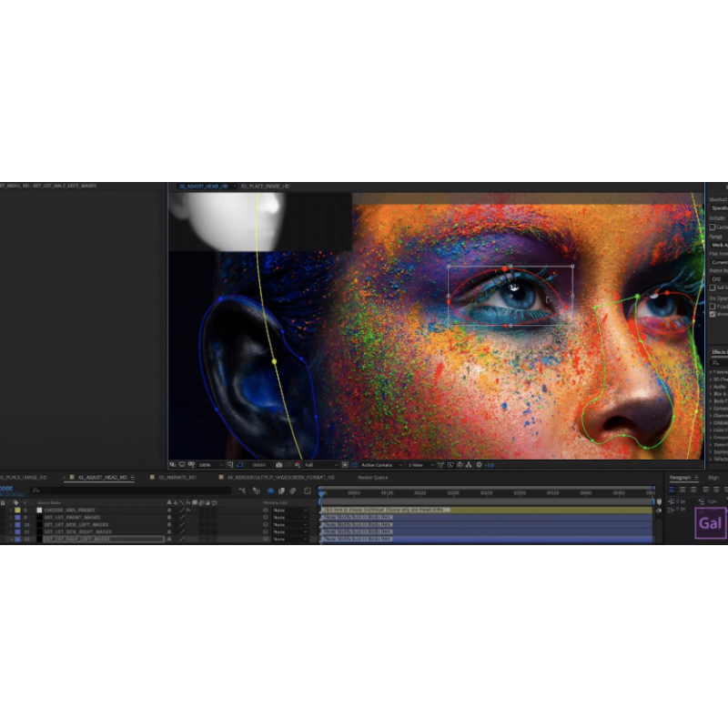Click the Graph Editor icon in timeline
The height and width of the screenshot is (728, 728).
(x=308, y=490)
